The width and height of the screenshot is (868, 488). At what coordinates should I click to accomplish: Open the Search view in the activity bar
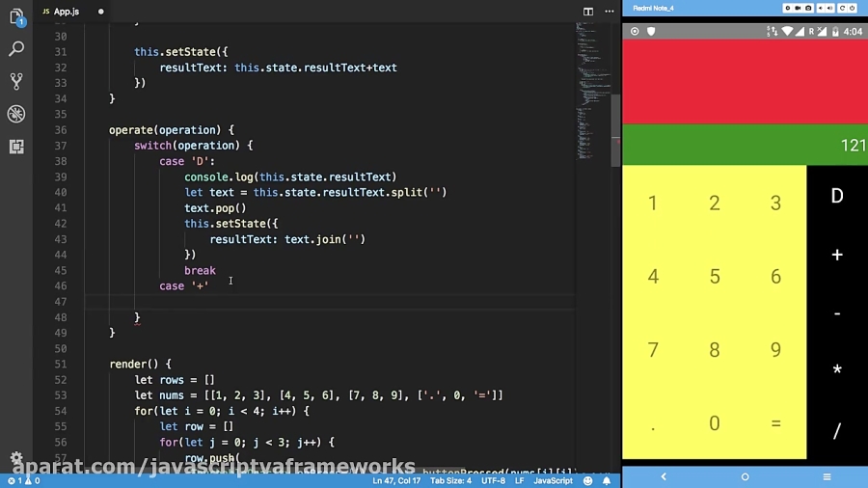pyautogui.click(x=16, y=49)
